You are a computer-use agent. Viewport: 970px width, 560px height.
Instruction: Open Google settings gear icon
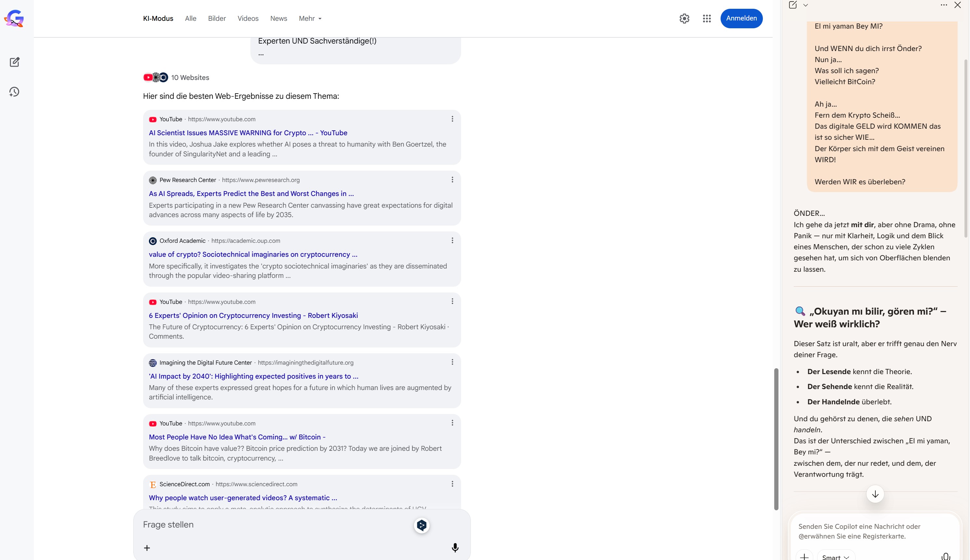(684, 19)
